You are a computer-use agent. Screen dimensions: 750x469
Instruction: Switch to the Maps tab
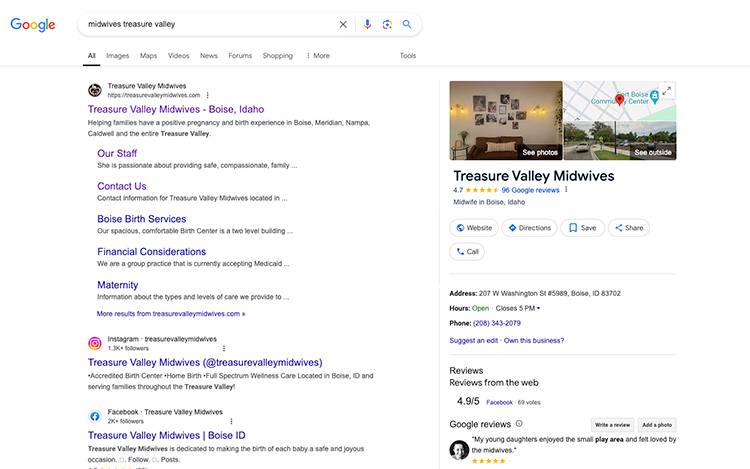(148, 56)
